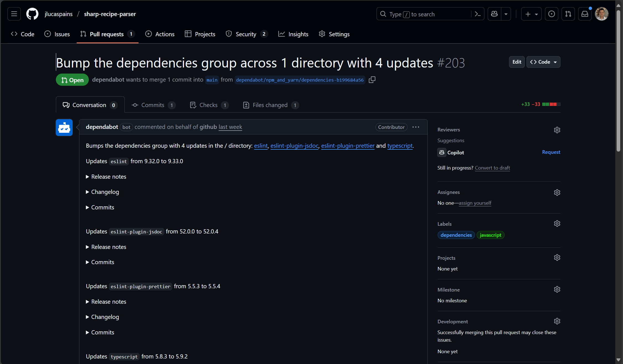Switch to the Files changed tab
The image size is (623, 364).
click(271, 105)
